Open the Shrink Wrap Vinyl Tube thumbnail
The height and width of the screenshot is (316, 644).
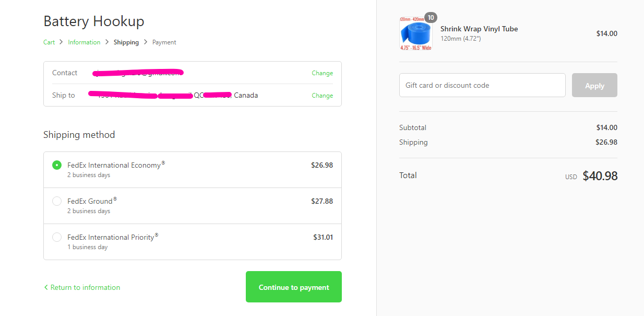pos(416,34)
